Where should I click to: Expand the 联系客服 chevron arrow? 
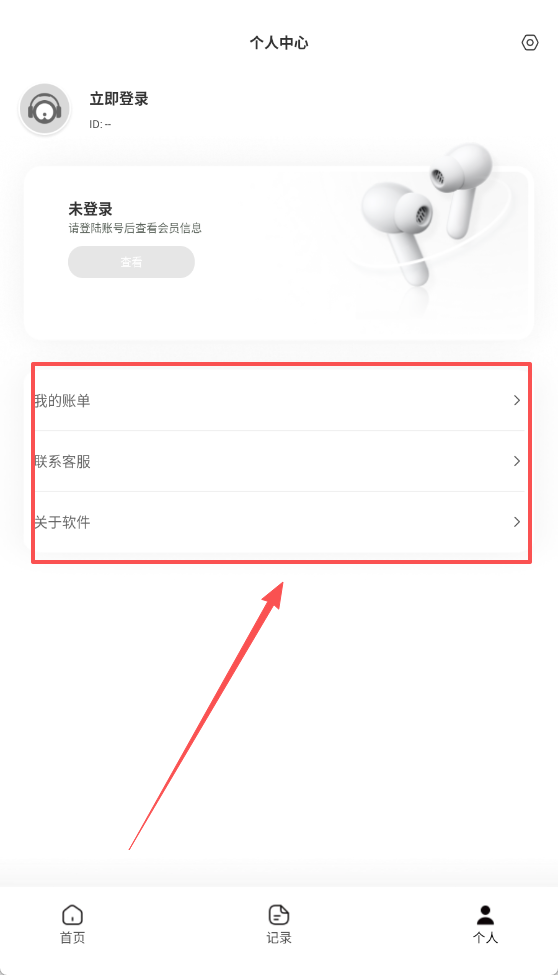coord(517,461)
